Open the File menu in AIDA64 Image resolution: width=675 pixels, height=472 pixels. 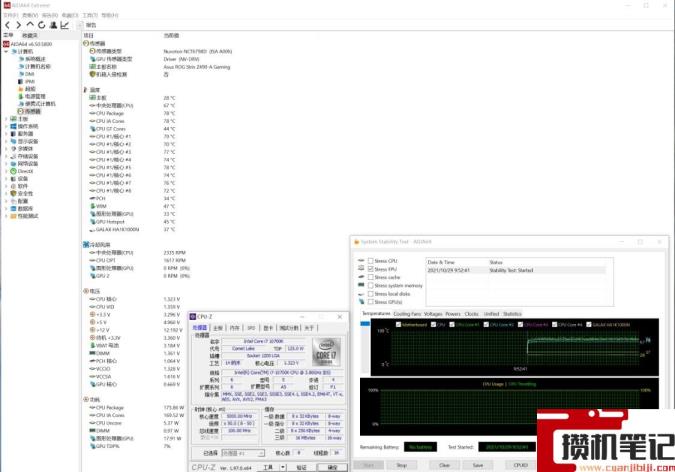pos(11,15)
